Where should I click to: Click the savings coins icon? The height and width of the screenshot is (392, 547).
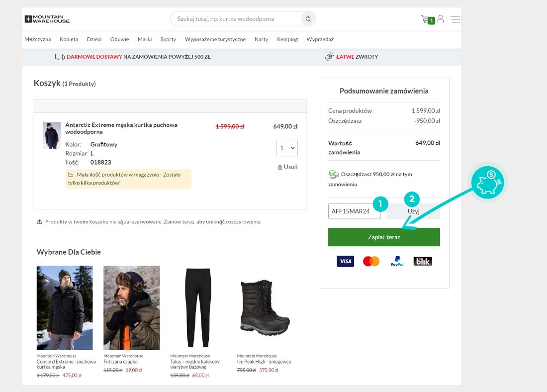pyautogui.click(x=334, y=174)
